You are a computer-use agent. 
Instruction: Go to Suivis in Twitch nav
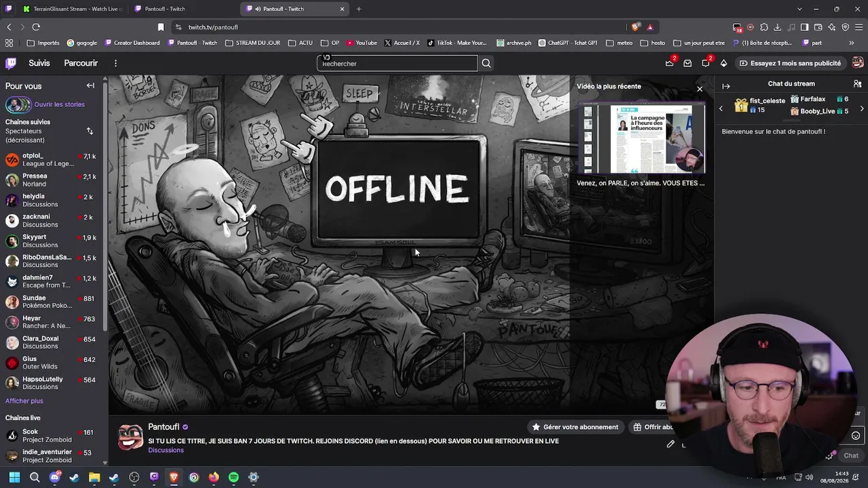click(39, 63)
